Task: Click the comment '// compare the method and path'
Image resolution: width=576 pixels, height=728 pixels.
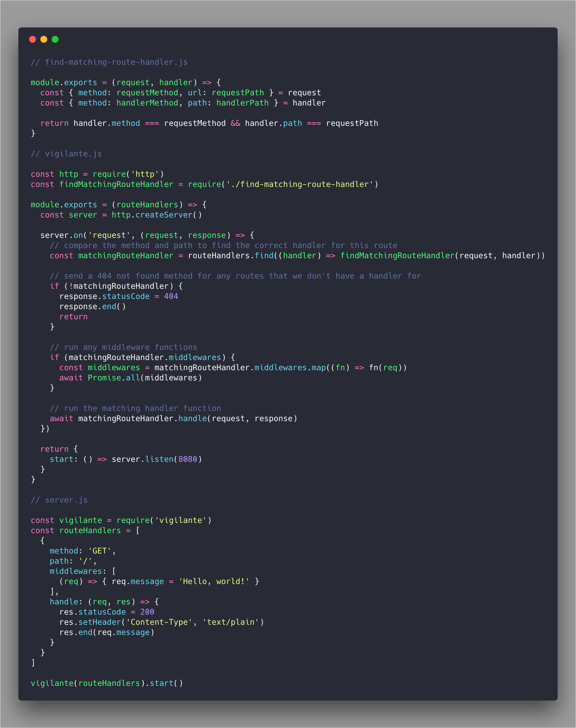Action: point(224,245)
